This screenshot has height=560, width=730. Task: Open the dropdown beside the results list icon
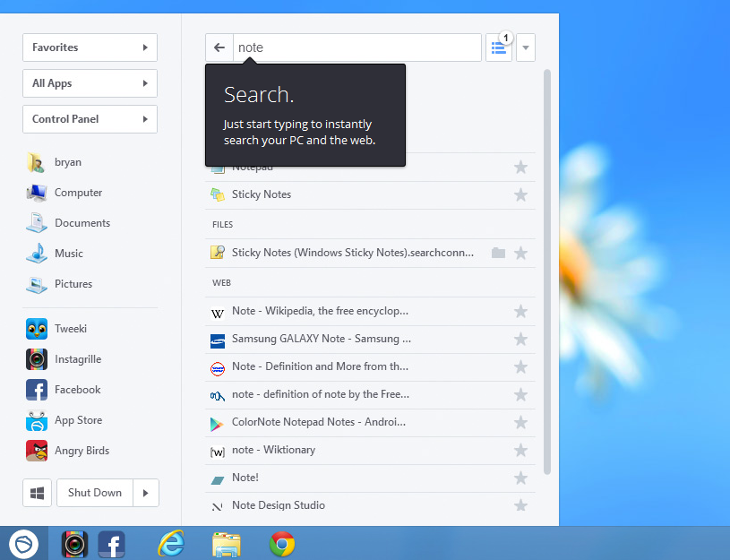point(525,47)
